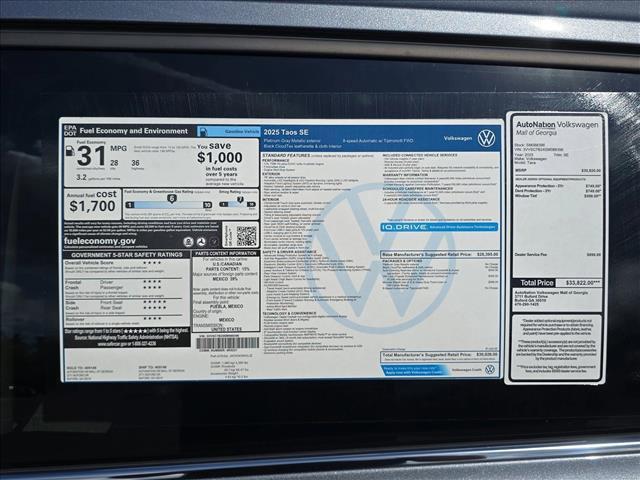The image size is (640, 480).
Task: Click the 'PUEBLA, MEXICO' assembly point text
Action: [x=227, y=306]
